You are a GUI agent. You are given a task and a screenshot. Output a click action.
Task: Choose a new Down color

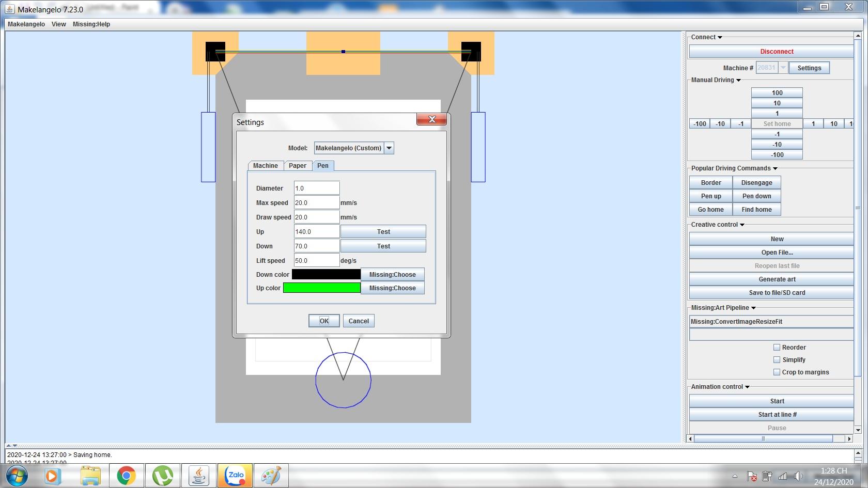[393, 274]
